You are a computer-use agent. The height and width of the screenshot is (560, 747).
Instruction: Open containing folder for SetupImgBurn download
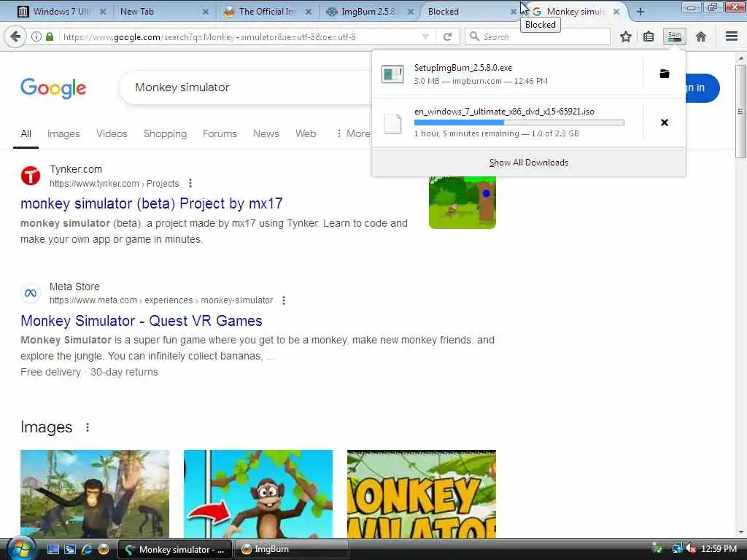(664, 74)
